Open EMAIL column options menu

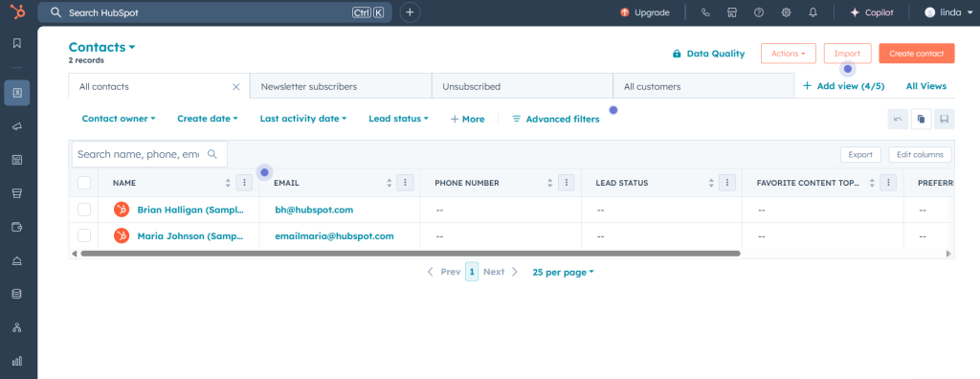pyautogui.click(x=405, y=183)
